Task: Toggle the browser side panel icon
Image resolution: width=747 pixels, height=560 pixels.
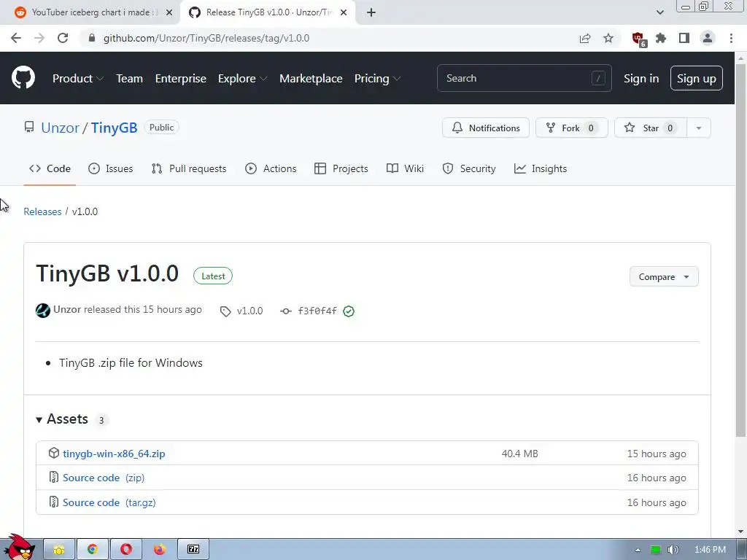Action: 684,38
